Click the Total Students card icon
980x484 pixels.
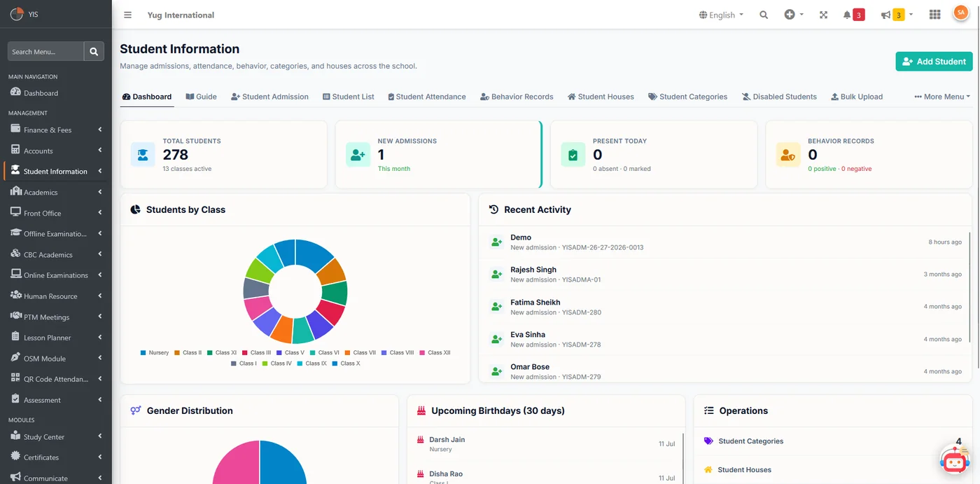143,155
